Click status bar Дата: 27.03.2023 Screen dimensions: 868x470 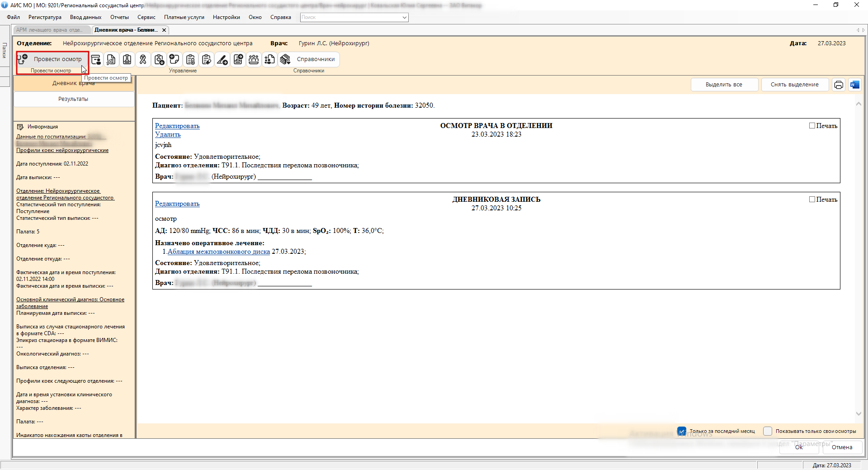click(832, 465)
